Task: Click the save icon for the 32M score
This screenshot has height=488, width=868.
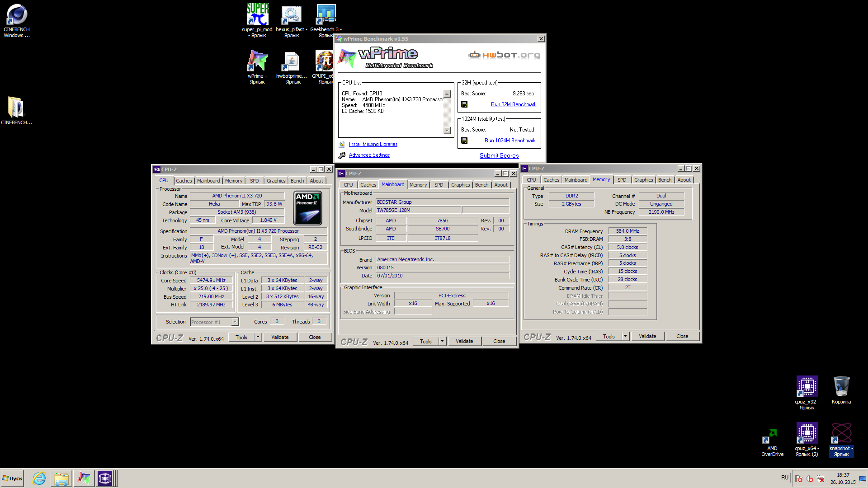Action: pos(464,104)
